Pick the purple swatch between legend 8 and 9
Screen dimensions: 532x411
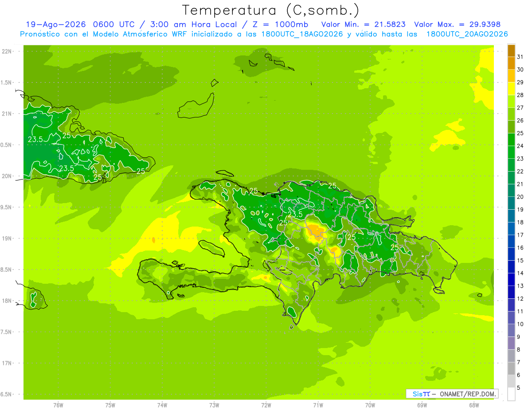pyautogui.click(x=511, y=343)
